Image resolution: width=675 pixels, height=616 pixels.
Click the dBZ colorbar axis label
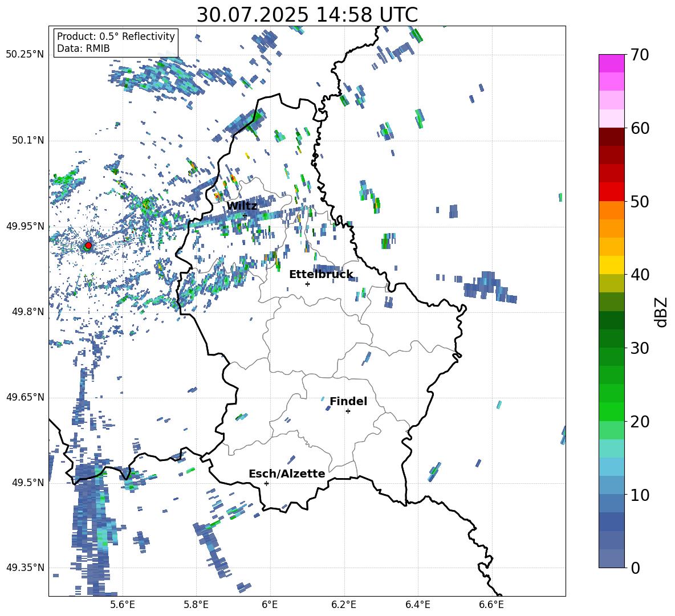(661, 312)
